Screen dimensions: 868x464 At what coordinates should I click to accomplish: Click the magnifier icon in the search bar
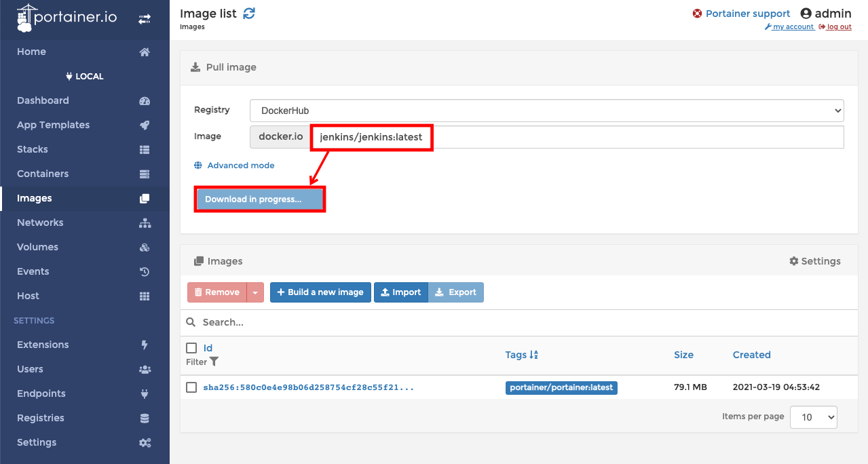[x=191, y=322]
